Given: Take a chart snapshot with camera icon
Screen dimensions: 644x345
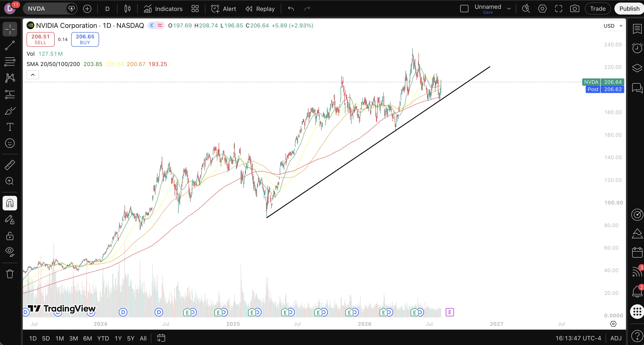Looking at the screenshot, I should click(575, 9).
